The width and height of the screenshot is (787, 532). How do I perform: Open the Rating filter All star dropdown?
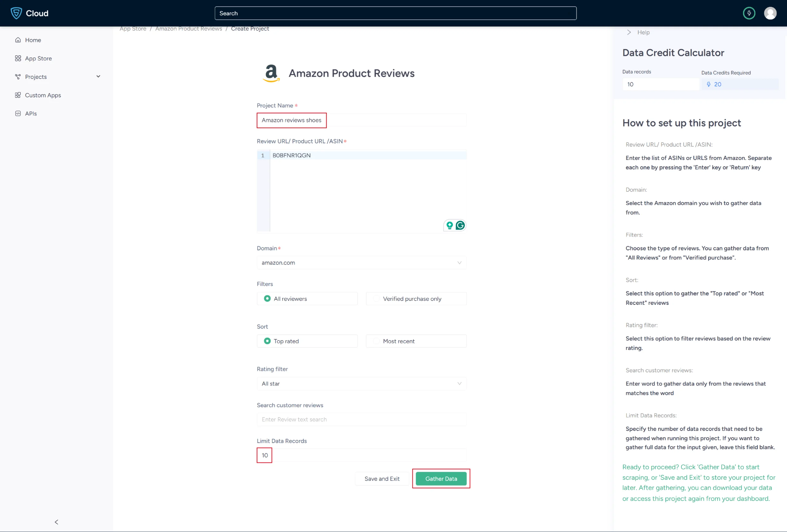point(361,384)
